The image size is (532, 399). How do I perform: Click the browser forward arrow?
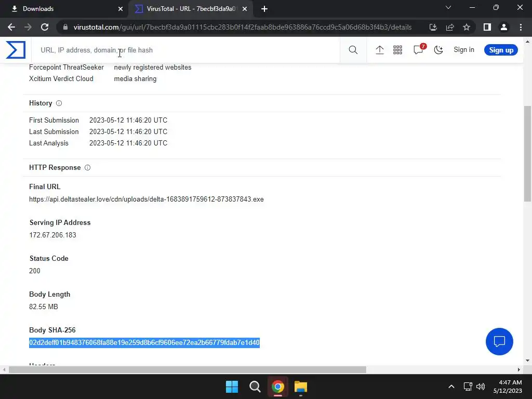(28, 27)
